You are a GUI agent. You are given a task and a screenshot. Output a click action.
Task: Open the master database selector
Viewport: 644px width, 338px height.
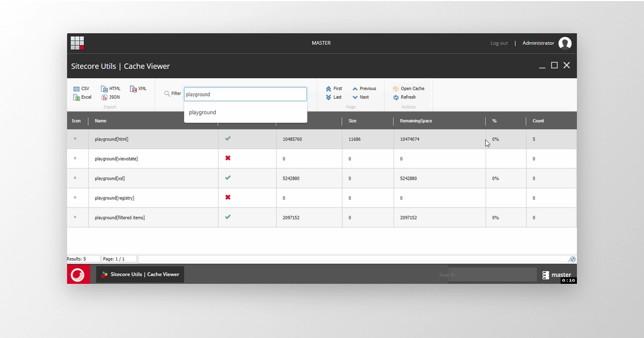click(x=557, y=275)
